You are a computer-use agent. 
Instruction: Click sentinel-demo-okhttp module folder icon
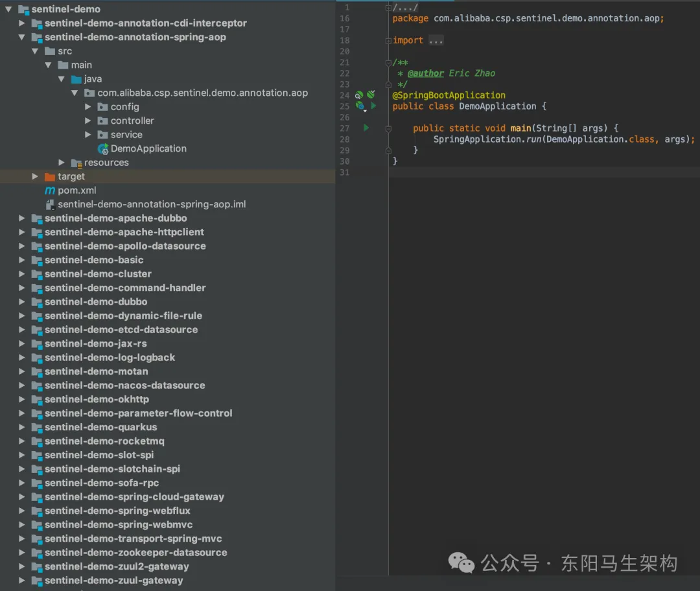click(37, 399)
